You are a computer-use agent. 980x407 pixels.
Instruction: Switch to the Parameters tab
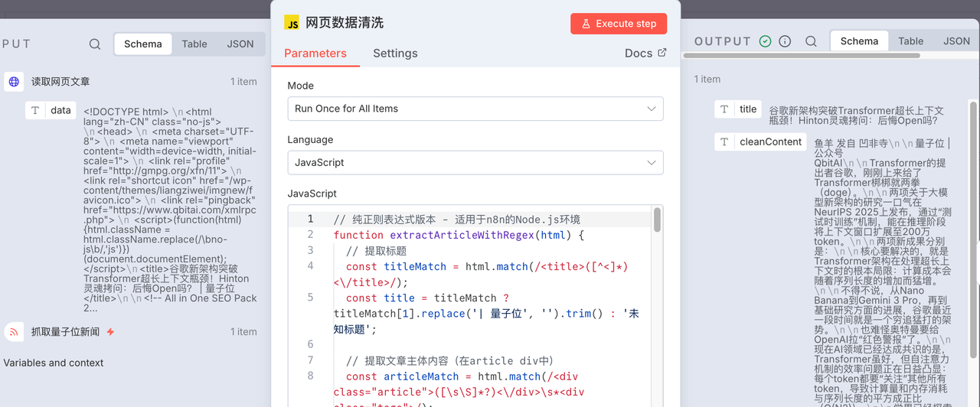pos(315,53)
